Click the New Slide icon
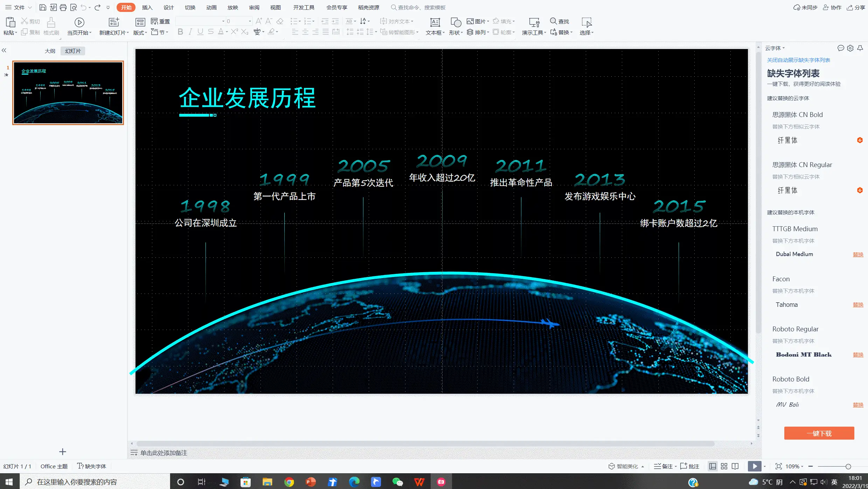The height and width of the screenshot is (489, 868). coord(114,22)
